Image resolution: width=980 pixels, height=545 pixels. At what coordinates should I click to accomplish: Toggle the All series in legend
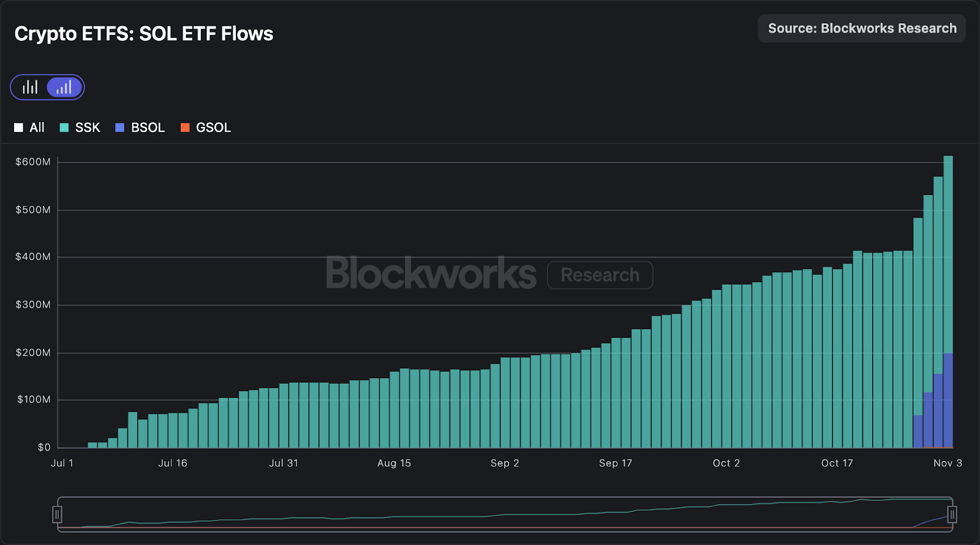(29, 128)
